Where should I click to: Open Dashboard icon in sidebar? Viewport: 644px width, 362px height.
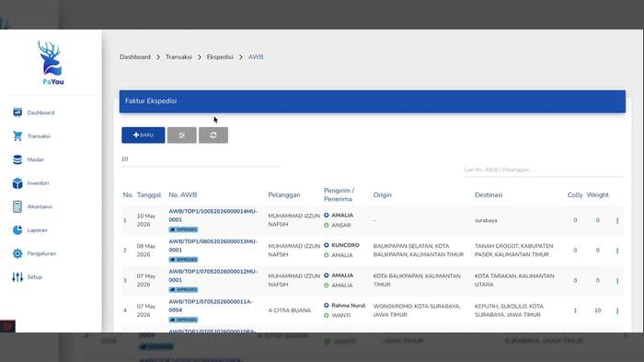[17, 112]
